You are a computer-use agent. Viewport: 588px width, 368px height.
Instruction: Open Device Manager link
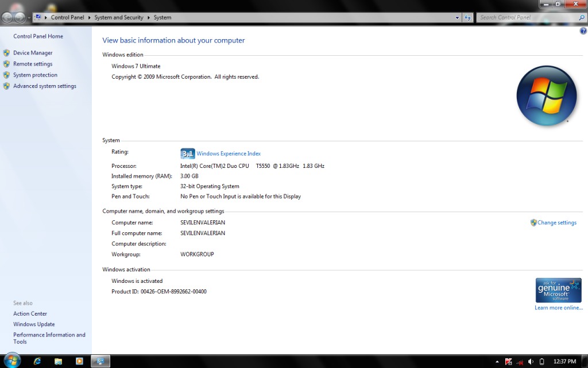click(x=33, y=53)
